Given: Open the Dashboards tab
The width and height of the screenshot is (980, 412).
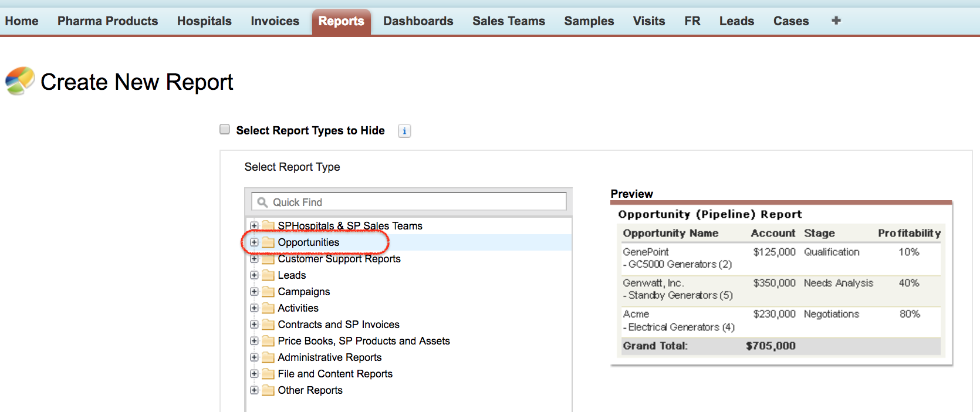Looking at the screenshot, I should point(418,21).
